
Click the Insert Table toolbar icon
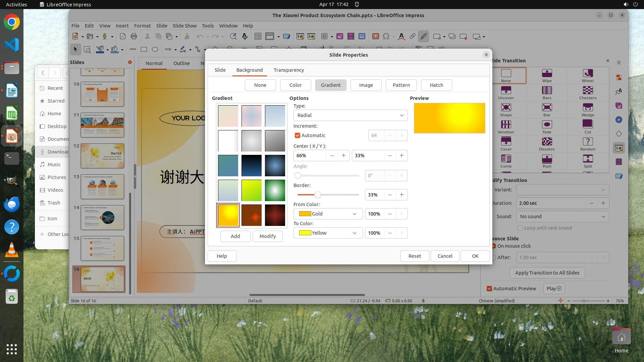click(x=324, y=37)
